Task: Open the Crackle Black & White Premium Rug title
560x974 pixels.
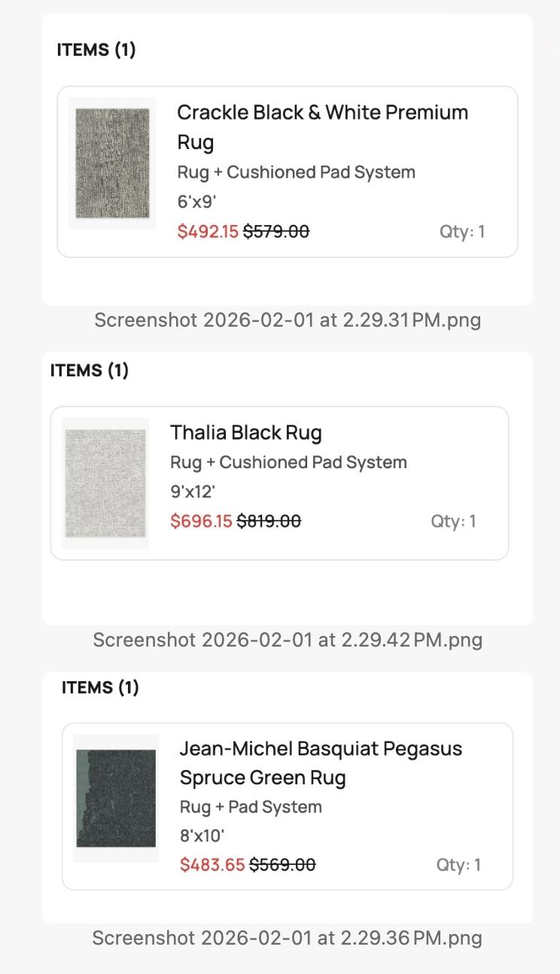Action: click(322, 126)
